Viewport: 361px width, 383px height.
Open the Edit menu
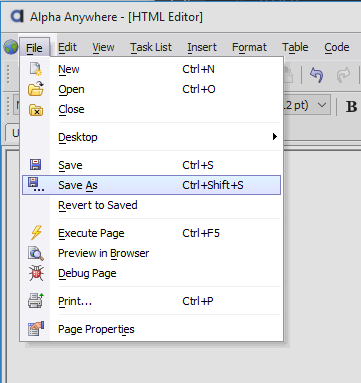[x=67, y=47]
